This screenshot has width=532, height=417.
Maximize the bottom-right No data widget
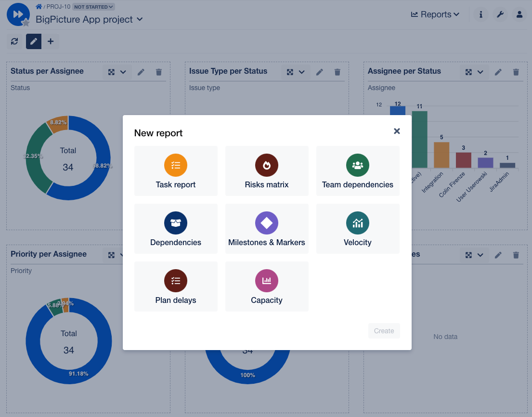pos(468,255)
